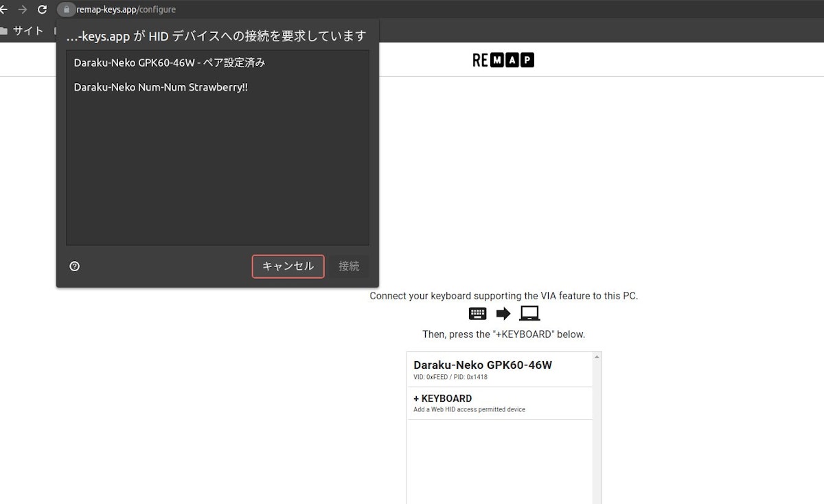Viewport: 824px width, 504px height.
Task: Click the HID connection request dialog title
Action: point(216,36)
